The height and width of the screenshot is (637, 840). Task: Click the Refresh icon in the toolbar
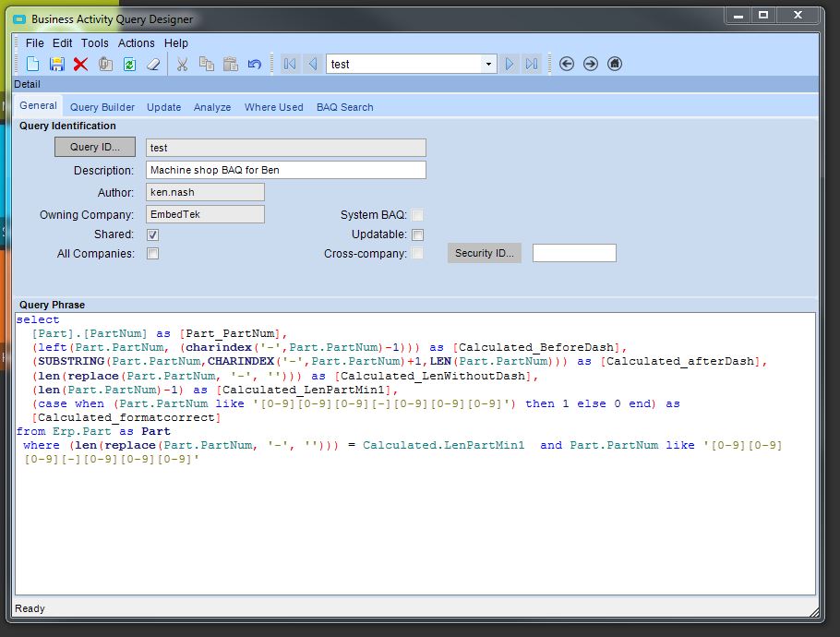point(130,64)
